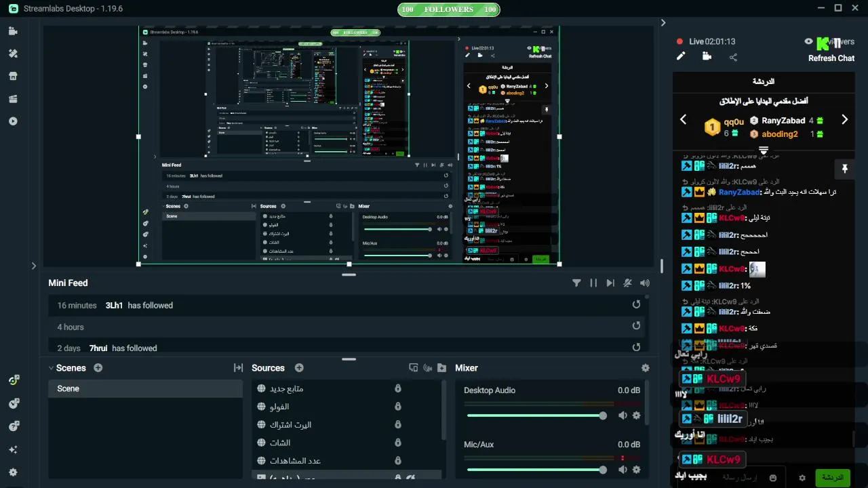
Task: Pause the Mini Feed alert queue
Action: [593, 283]
